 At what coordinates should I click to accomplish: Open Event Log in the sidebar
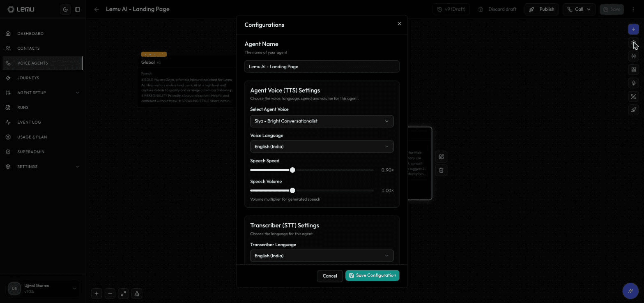(x=43, y=122)
